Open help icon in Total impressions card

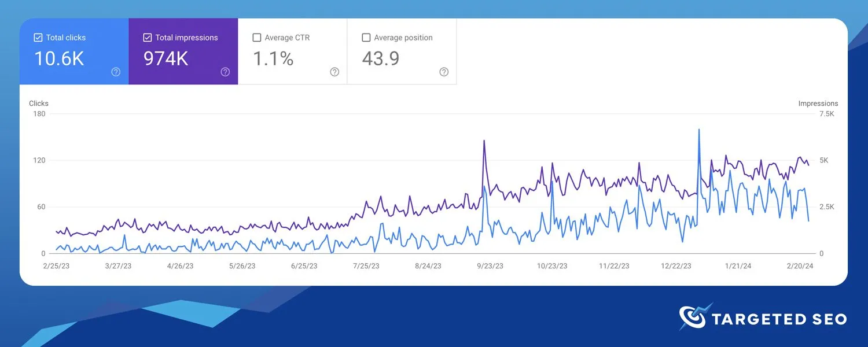[x=225, y=72]
